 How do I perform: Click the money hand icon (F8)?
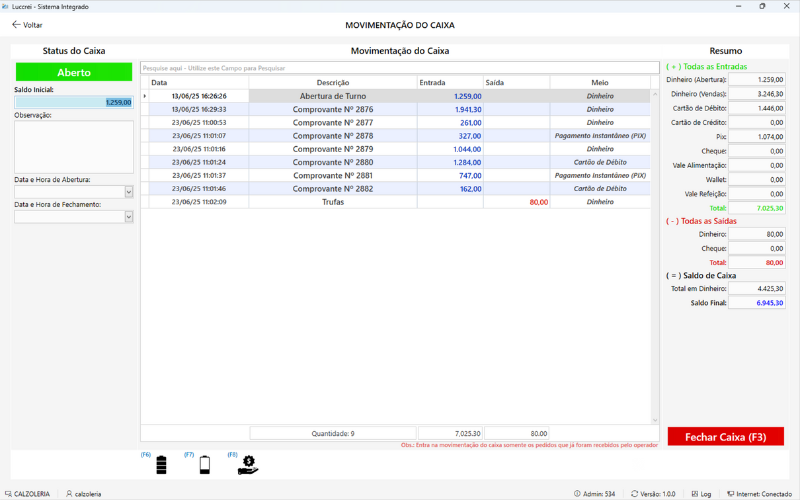248,465
